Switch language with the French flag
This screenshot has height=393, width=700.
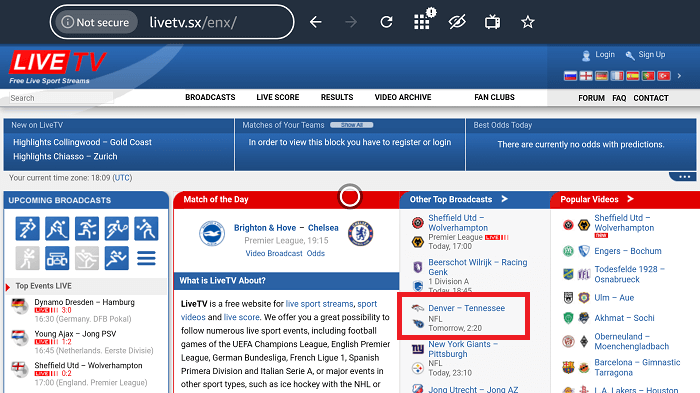coord(617,76)
